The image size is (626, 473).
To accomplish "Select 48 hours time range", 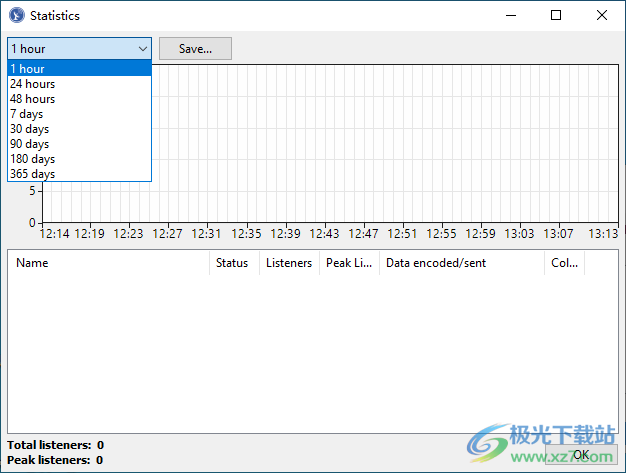I will (33, 99).
